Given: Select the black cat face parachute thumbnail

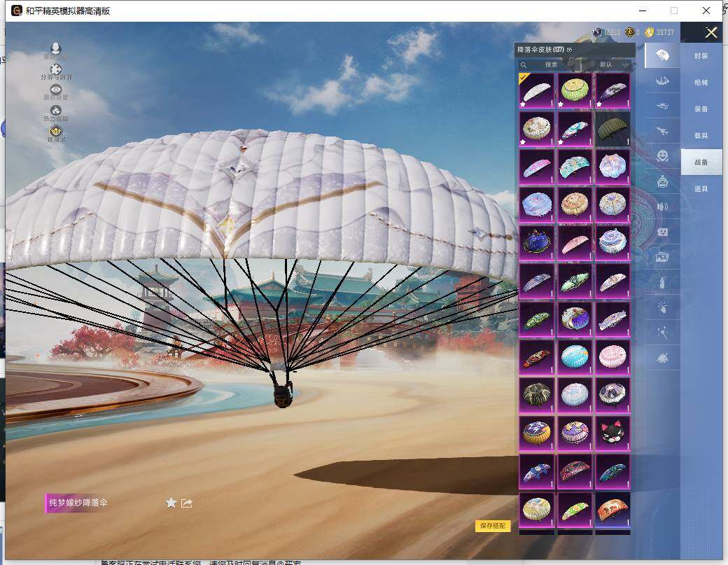Looking at the screenshot, I should (613, 433).
